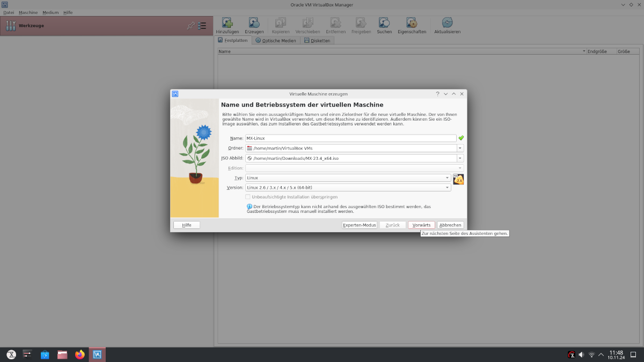Open the Ordner folder dropdown
The width and height of the screenshot is (644, 362).
point(460,148)
